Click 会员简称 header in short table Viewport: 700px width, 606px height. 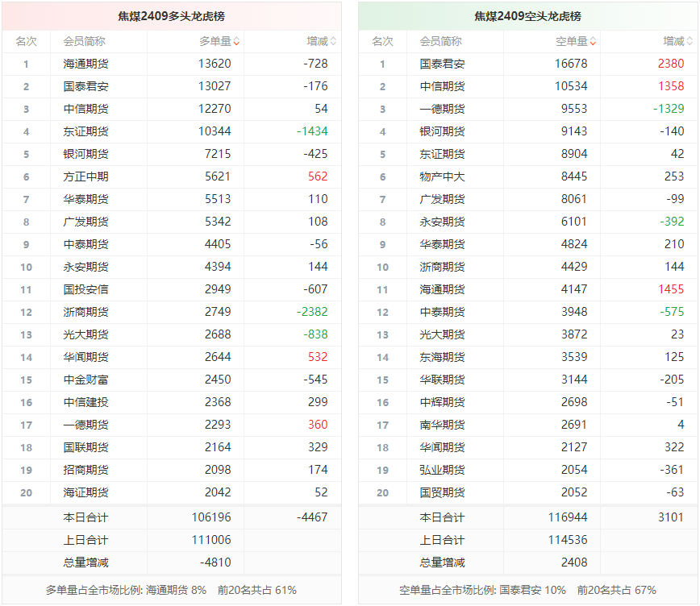(440, 41)
